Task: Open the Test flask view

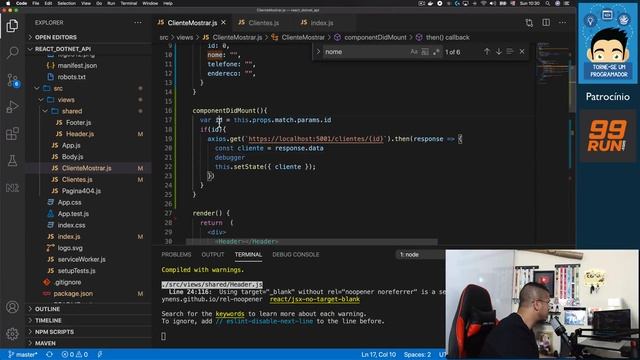Action: coord(12,160)
